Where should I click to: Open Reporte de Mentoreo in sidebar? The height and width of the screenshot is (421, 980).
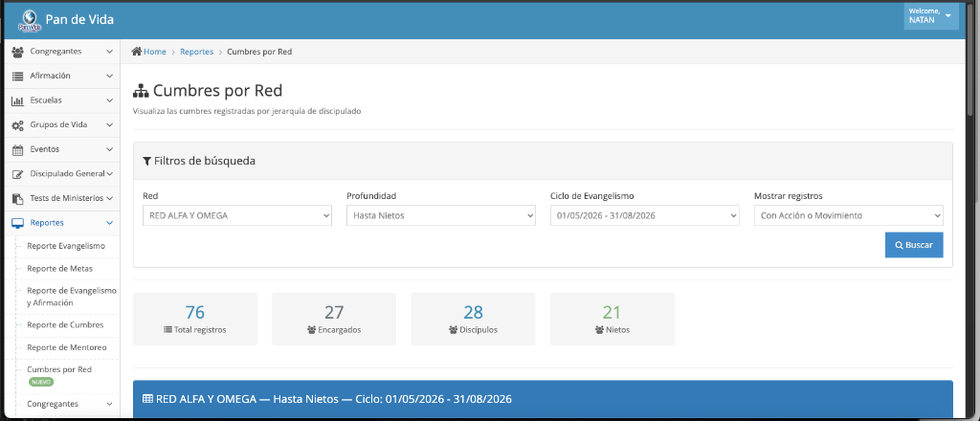[66, 347]
